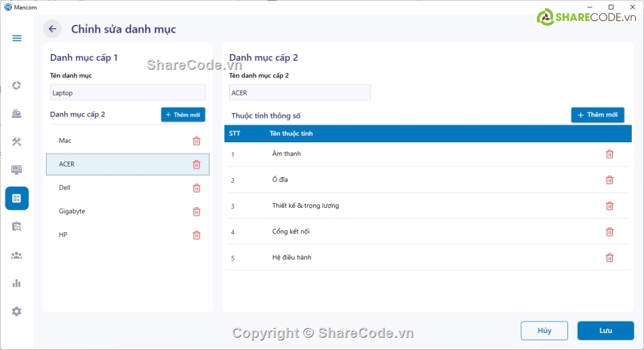Open the computer monitor sidebar icon
This screenshot has width=644, height=350.
[x=17, y=170]
